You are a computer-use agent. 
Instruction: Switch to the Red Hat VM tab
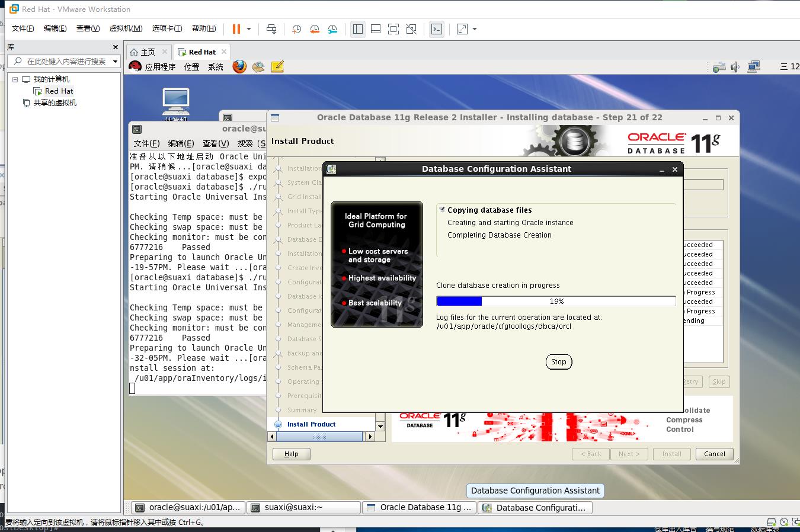point(202,52)
